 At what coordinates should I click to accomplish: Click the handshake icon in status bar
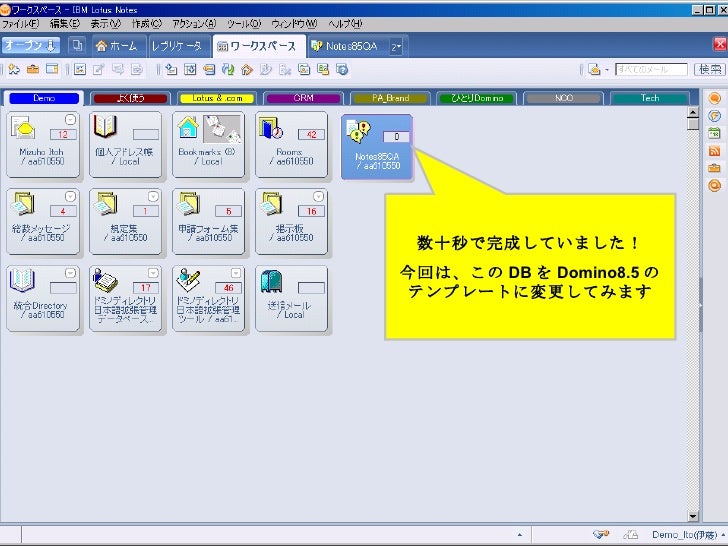601,534
